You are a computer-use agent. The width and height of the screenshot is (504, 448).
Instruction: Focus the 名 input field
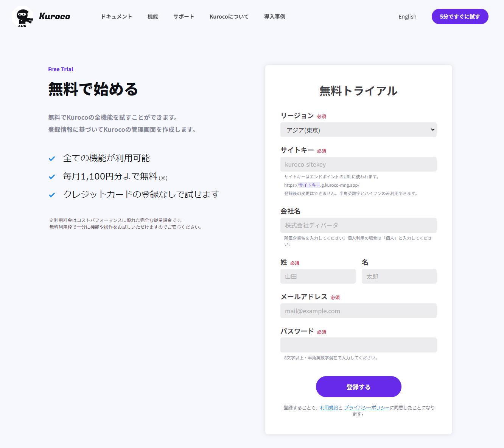click(399, 276)
